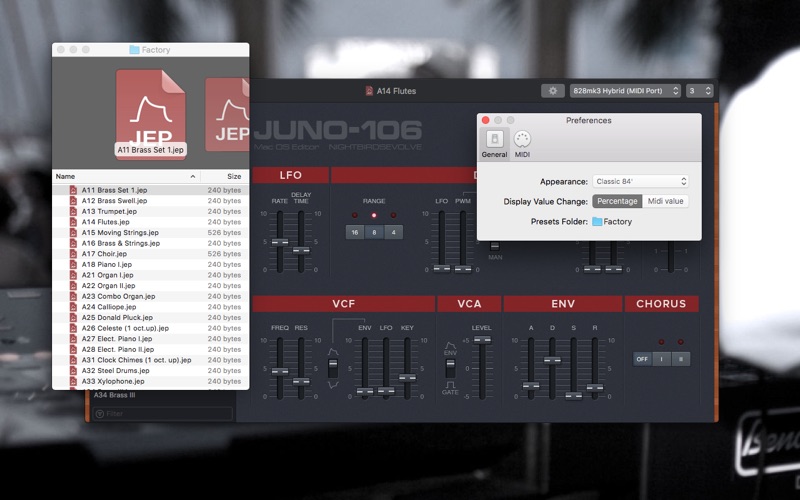Click the VCA LEVEL slider handle
This screenshot has width=800, height=500.
[482, 339]
